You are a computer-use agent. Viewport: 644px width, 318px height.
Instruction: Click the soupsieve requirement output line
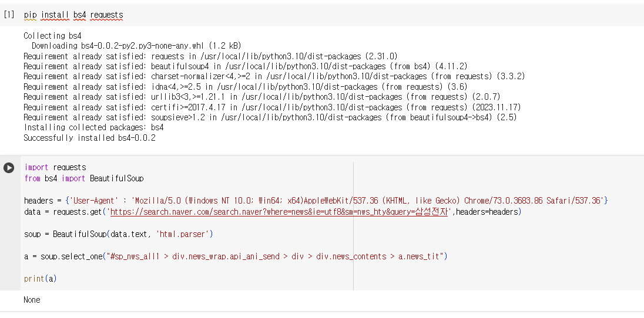(x=270, y=117)
